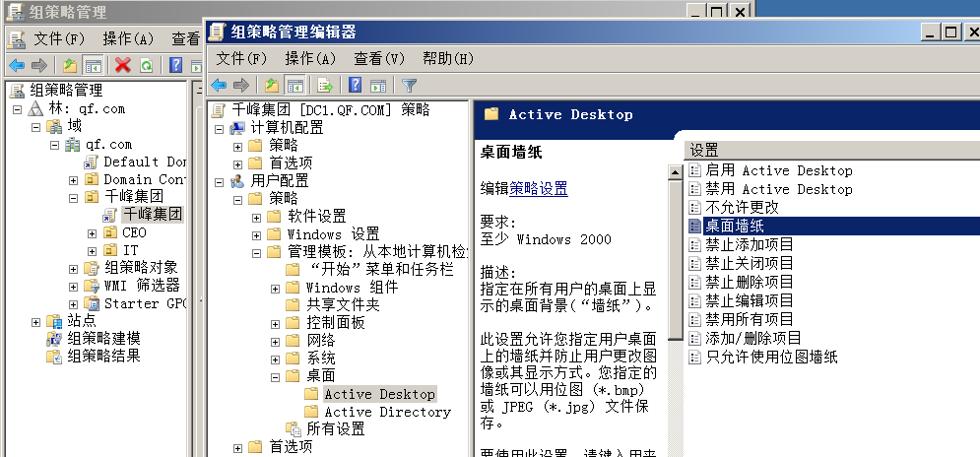Viewport: 980px width, 457px height.
Task: Select the 禁止关闭项目 setting
Action: coord(750,263)
